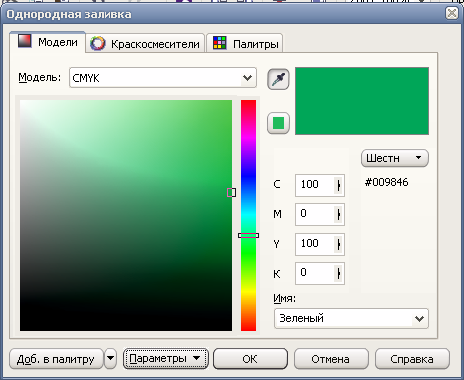Switch to the Модели tab
The width and height of the screenshot is (464, 380).
coord(47,42)
